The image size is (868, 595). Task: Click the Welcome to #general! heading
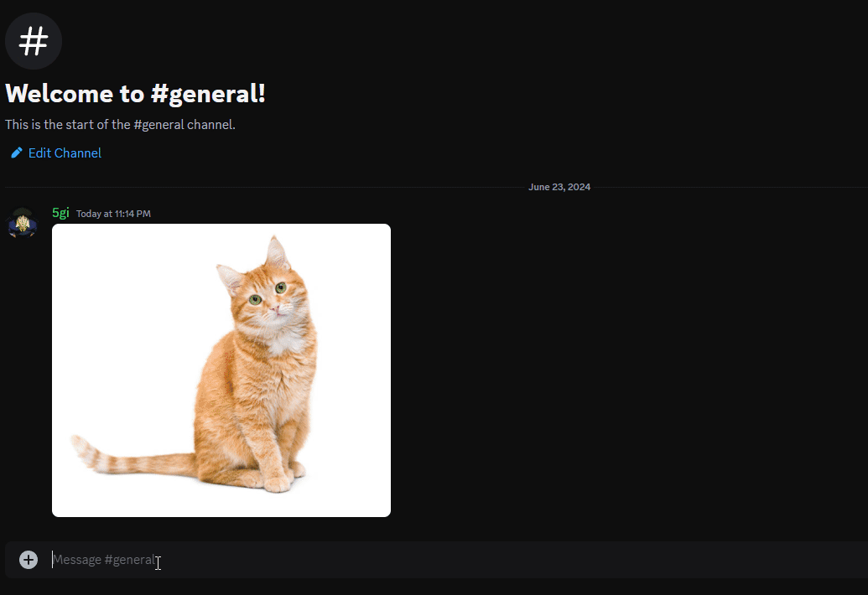coord(136,94)
